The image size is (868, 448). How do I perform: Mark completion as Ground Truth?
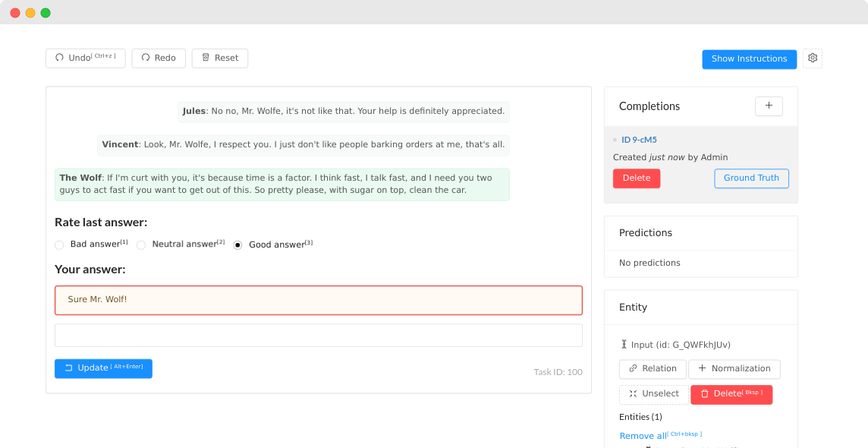coord(751,178)
